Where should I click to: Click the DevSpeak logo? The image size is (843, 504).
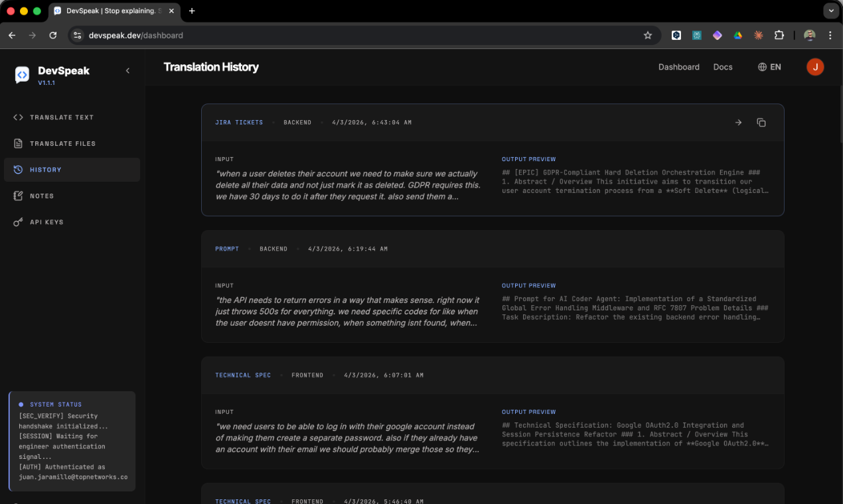22,74
